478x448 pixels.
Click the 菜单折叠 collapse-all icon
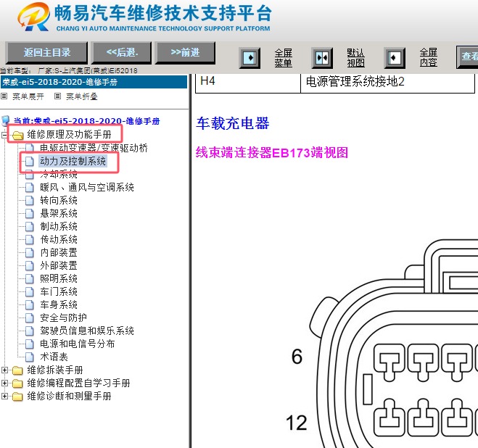[x=57, y=96]
